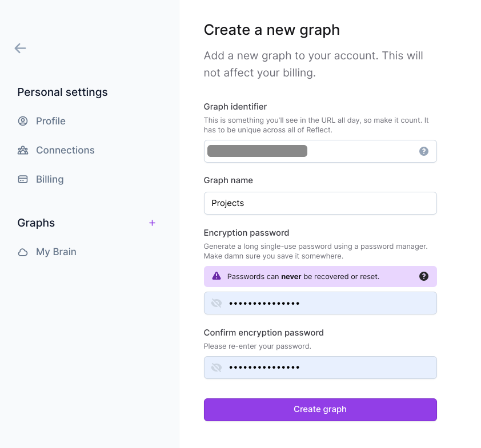
Task: Go to Connections settings
Action: 65,150
